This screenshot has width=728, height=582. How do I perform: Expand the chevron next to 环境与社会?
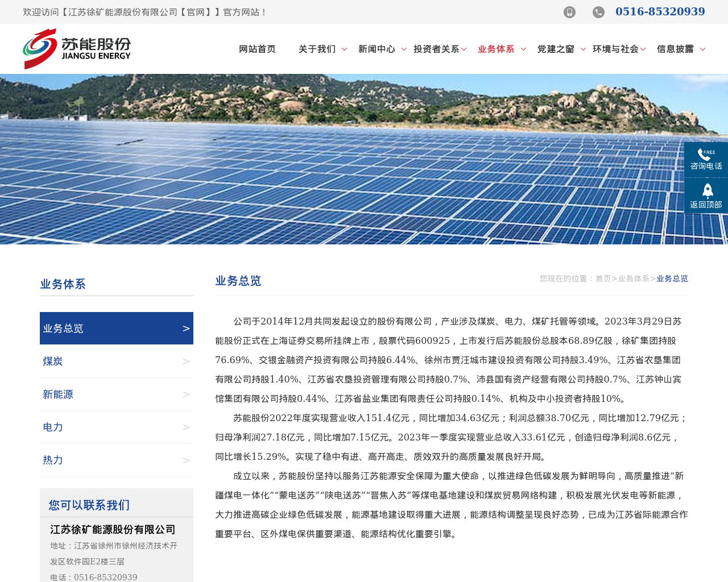point(643,49)
